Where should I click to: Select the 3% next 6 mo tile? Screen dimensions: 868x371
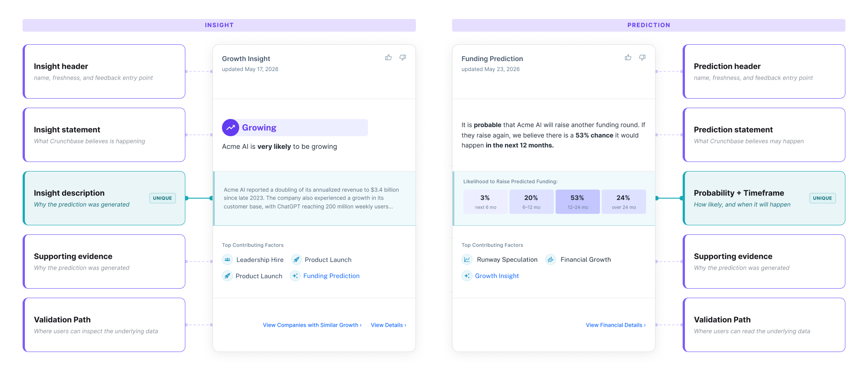point(486,202)
